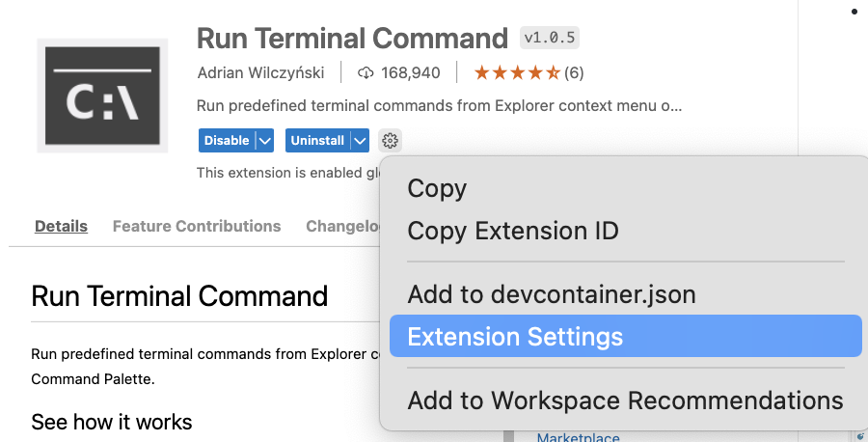Viewport: 868px width, 442px height.
Task: Click the extension manage gear icon
Action: 391,141
